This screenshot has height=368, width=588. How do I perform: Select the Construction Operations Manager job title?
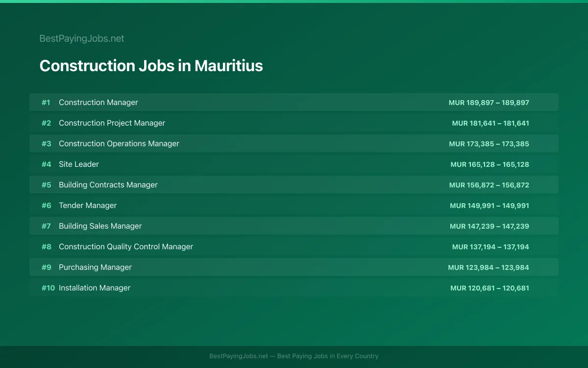tap(119, 144)
